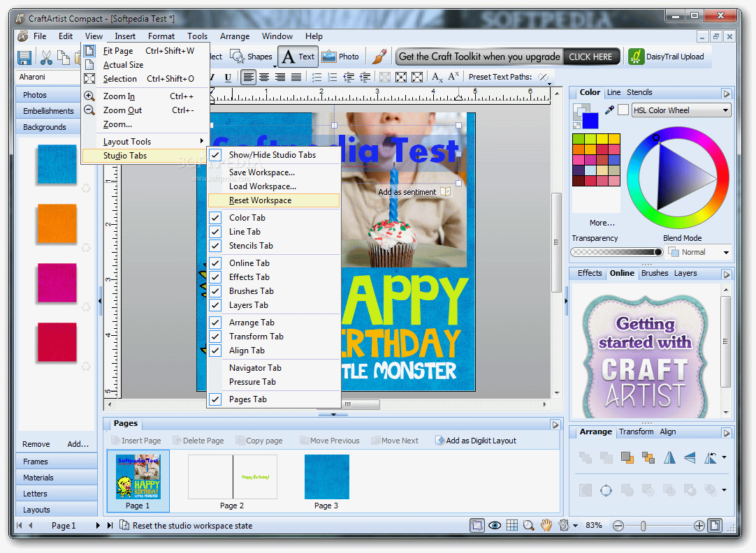Select the paintbrush tool icon

(x=379, y=57)
